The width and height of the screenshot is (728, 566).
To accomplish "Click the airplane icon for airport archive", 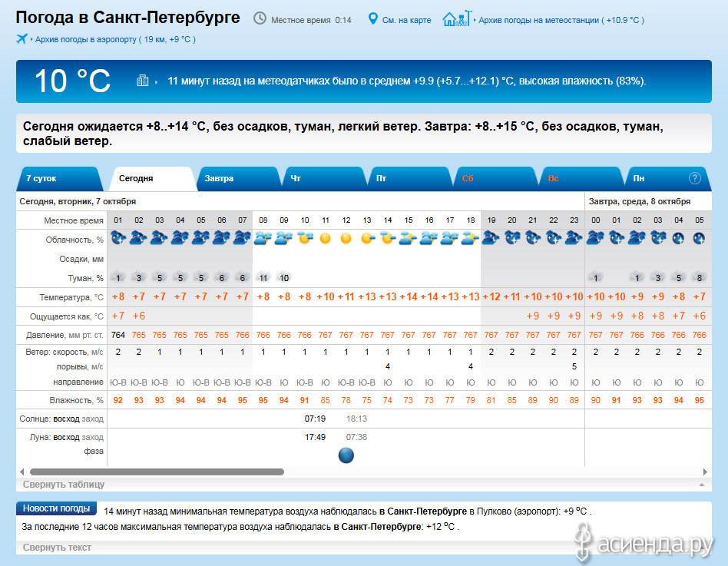I will [x=22, y=38].
